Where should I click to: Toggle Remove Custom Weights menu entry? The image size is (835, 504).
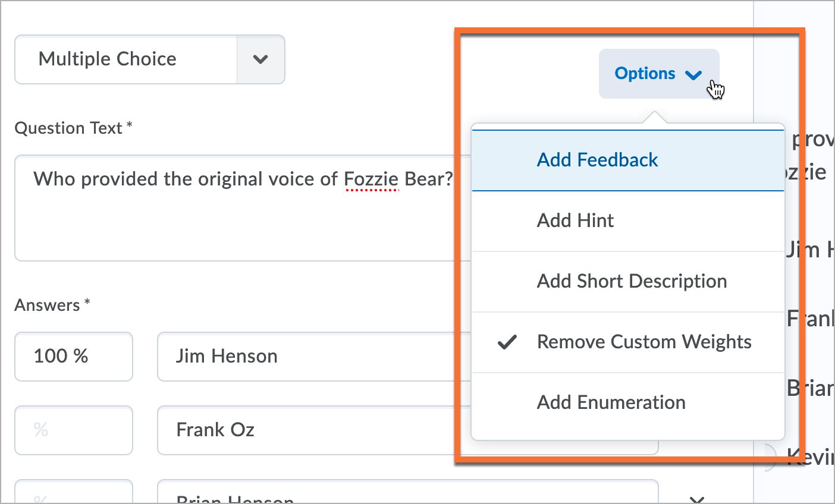click(643, 342)
